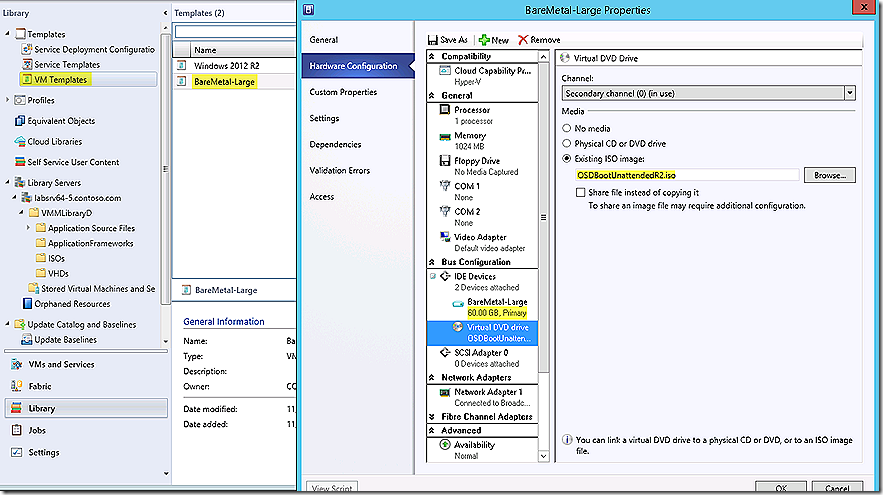Click the Equivalent Objects icon
The width and height of the screenshot is (883, 495).
pyautogui.click(x=20, y=121)
